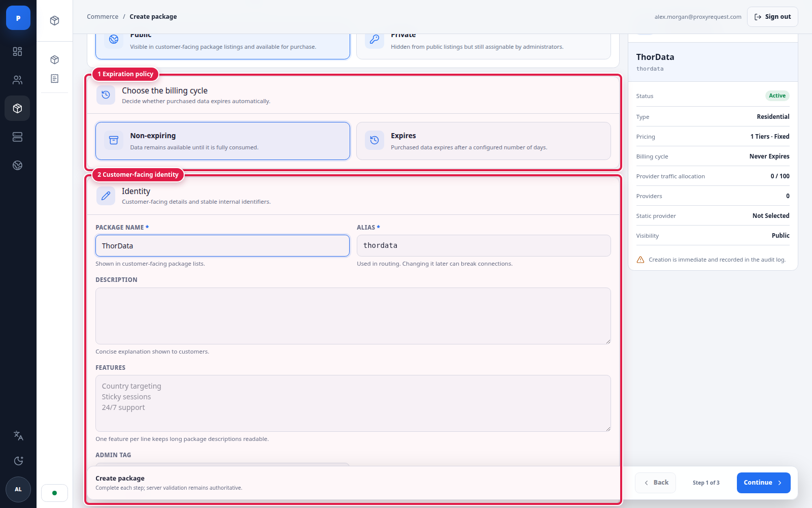The image size is (812, 508).
Task: Choose the Public visibility option
Action: [x=223, y=46]
